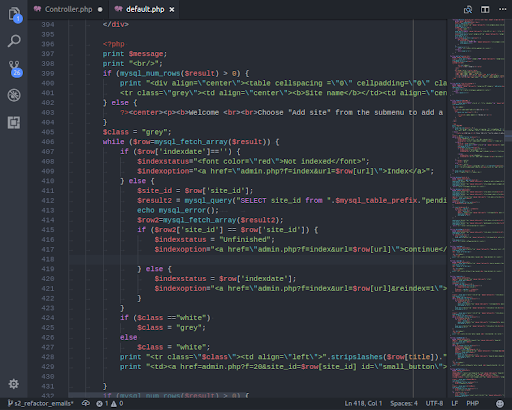The width and height of the screenshot is (512, 410).
Task: Click the "$class = "white";" line 427
Action: [173, 347]
